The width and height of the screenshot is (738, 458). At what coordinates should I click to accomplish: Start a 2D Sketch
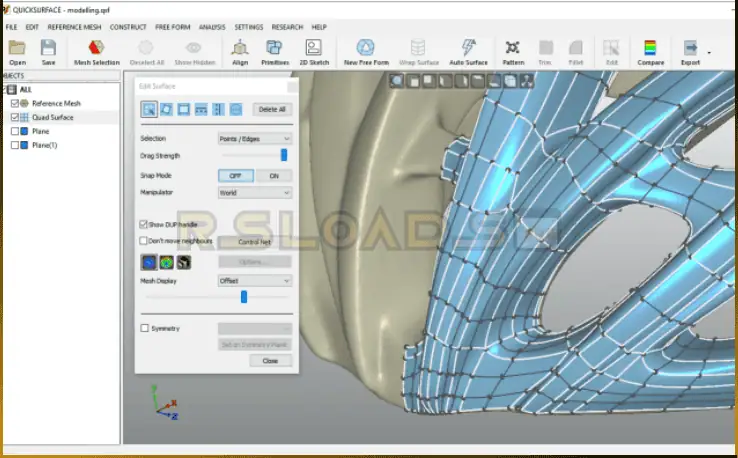tap(314, 52)
